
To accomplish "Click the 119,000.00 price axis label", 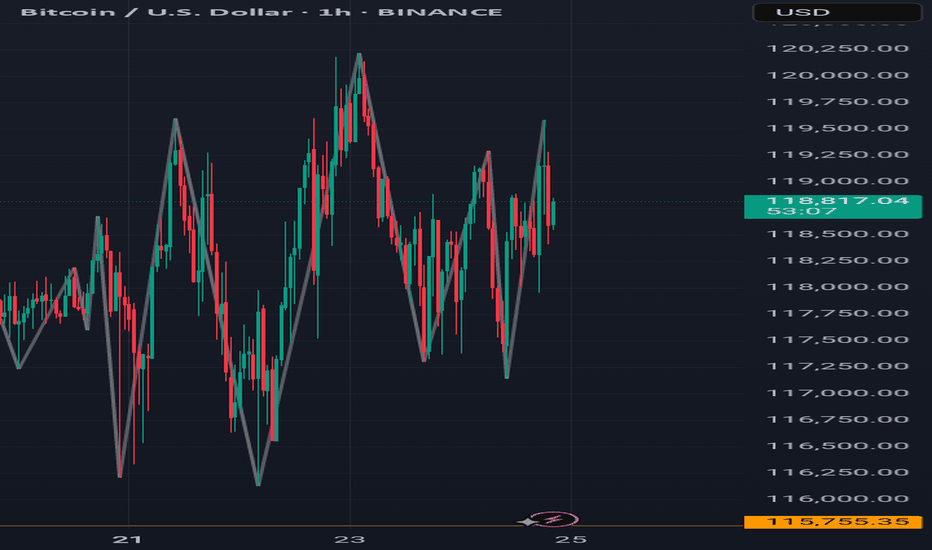I will click(838, 181).
